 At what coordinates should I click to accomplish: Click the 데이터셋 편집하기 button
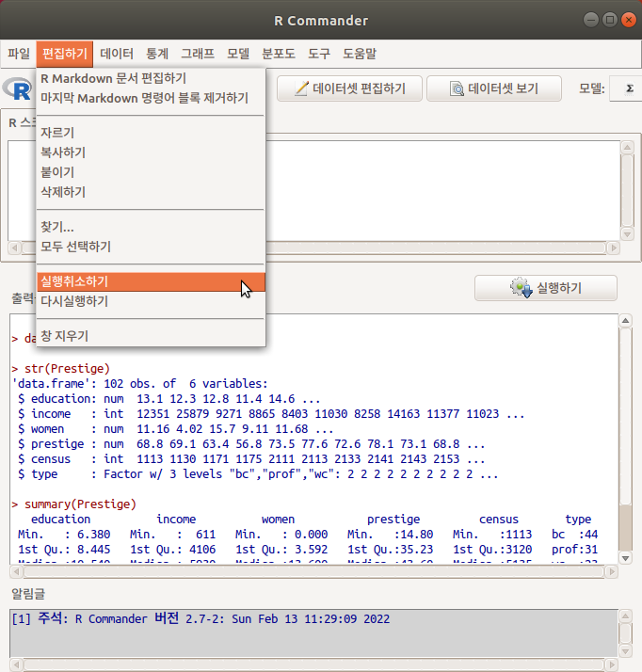click(350, 88)
